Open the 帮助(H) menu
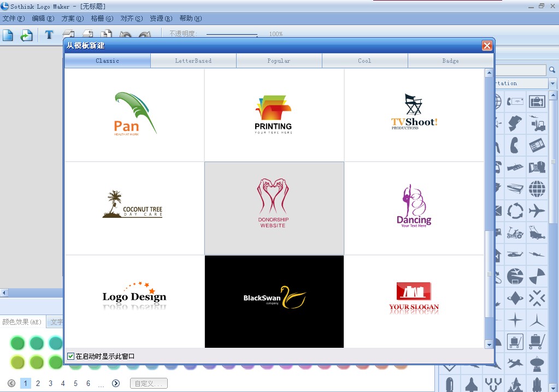559x392 pixels. tap(191, 19)
